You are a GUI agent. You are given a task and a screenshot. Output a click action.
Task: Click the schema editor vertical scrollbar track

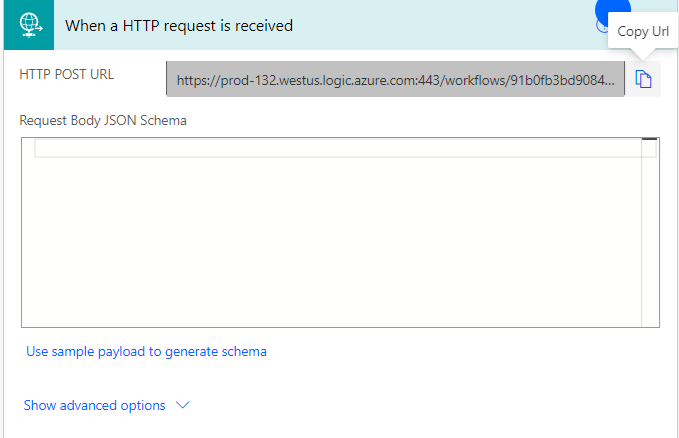(650, 232)
